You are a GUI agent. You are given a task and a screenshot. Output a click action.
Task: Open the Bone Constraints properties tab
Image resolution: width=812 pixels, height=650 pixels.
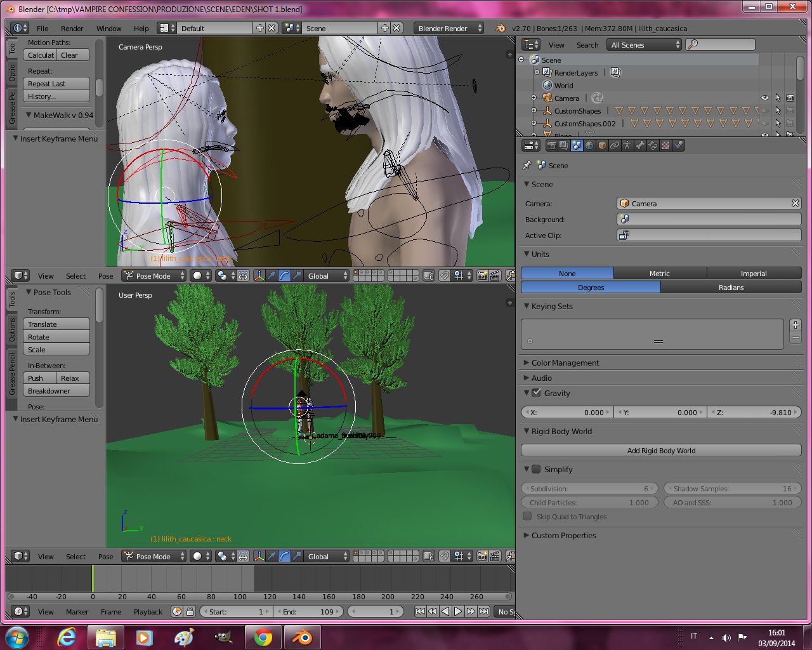[653, 145]
